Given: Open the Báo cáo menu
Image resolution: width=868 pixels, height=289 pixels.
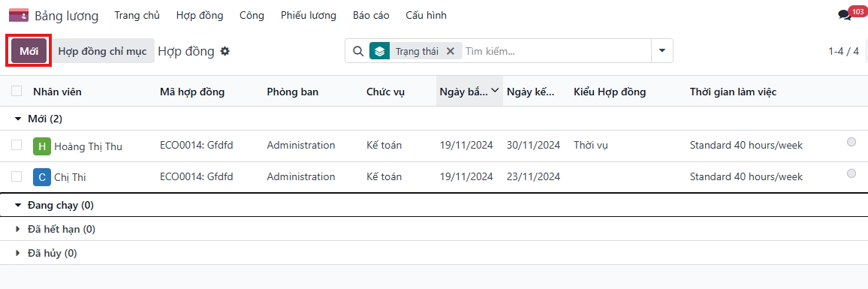Looking at the screenshot, I should click(371, 16).
